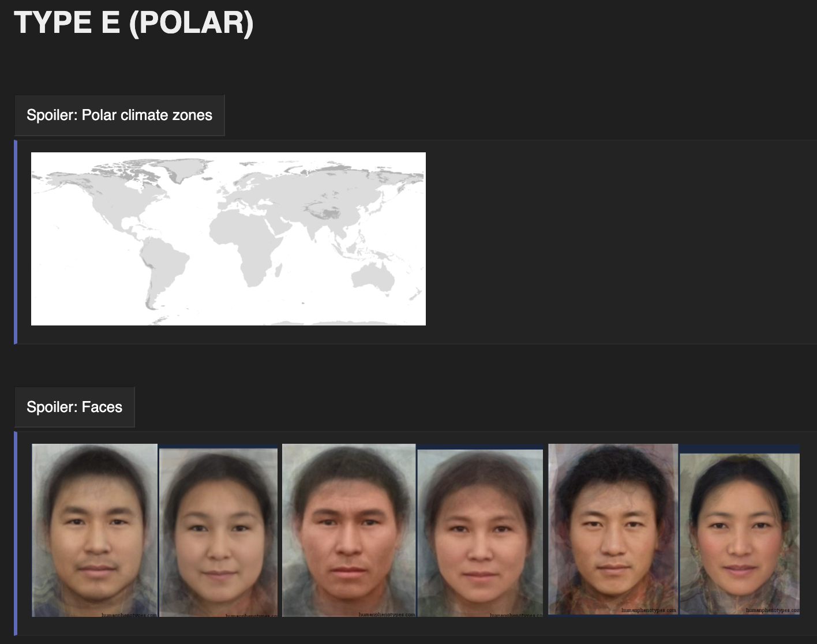Image resolution: width=817 pixels, height=644 pixels.
Task: Open the polar climate world map image
Action: tap(228, 239)
